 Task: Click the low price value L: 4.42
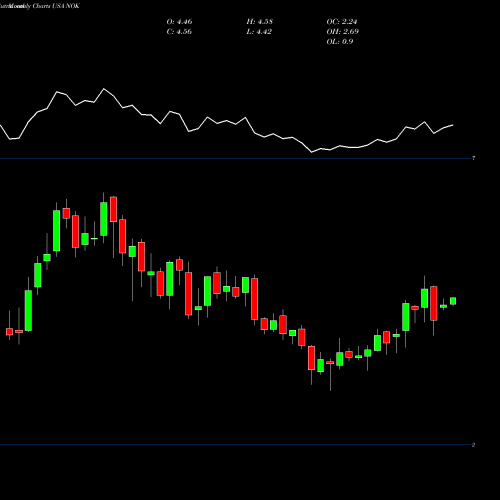[259, 32]
